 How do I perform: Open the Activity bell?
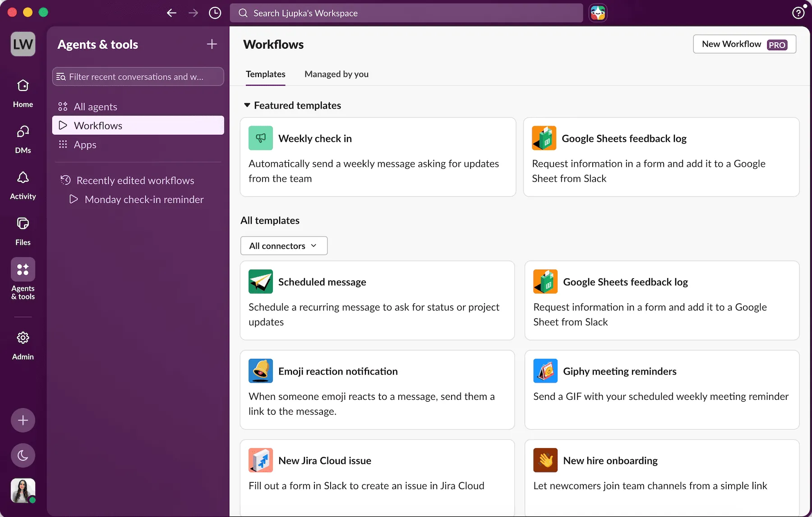(23, 185)
